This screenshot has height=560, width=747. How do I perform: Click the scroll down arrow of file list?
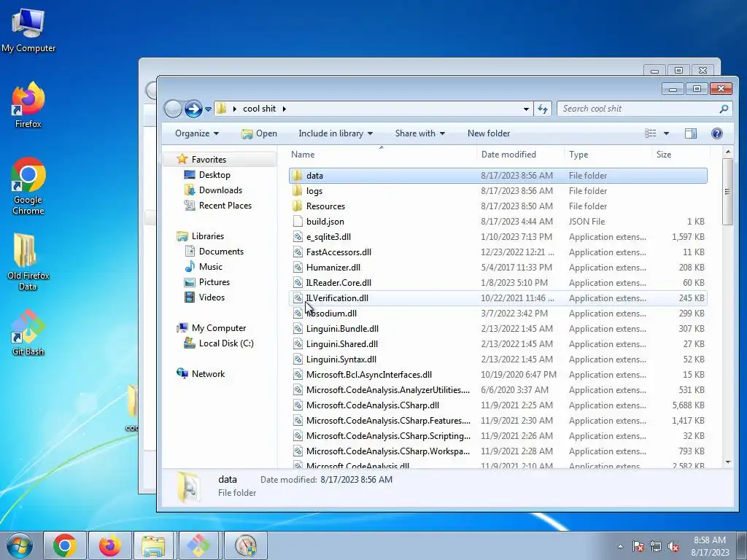(727, 462)
